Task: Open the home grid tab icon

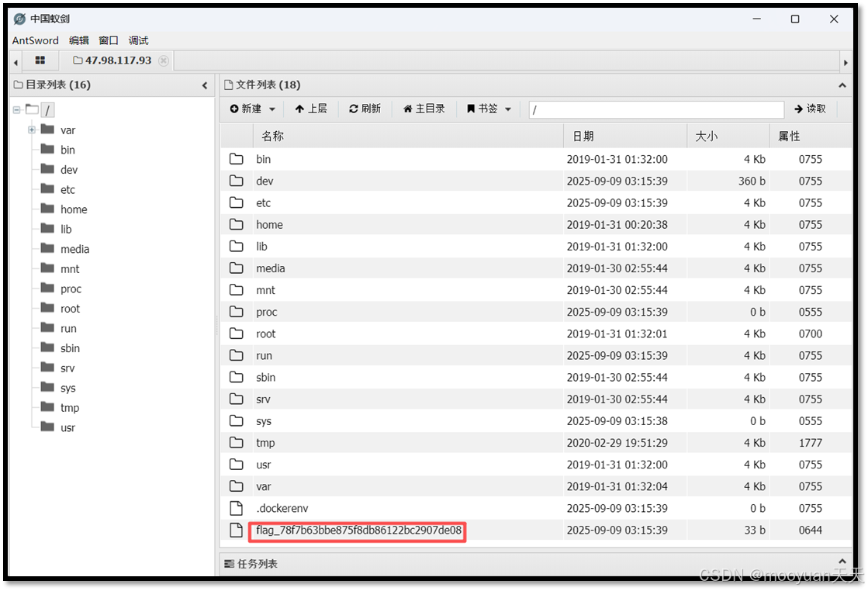Action: 40,60
